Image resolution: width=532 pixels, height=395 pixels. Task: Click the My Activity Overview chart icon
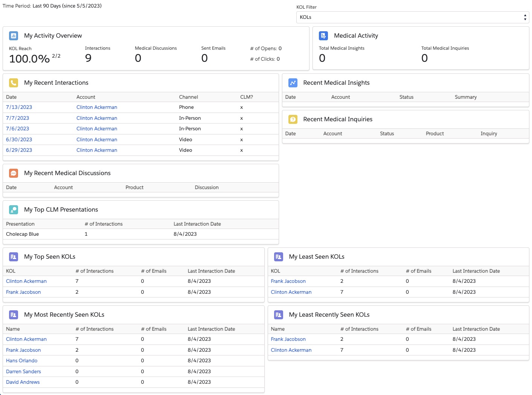tap(14, 36)
